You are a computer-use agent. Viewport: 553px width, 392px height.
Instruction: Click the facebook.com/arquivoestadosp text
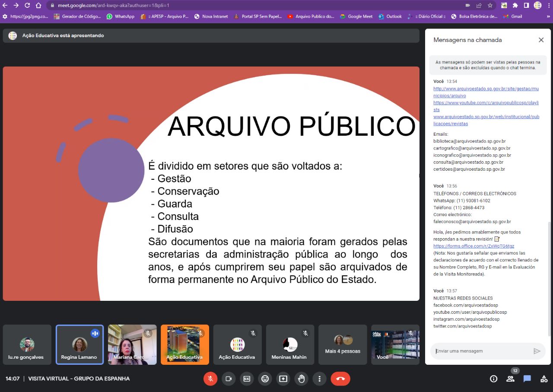coord(466,305)
